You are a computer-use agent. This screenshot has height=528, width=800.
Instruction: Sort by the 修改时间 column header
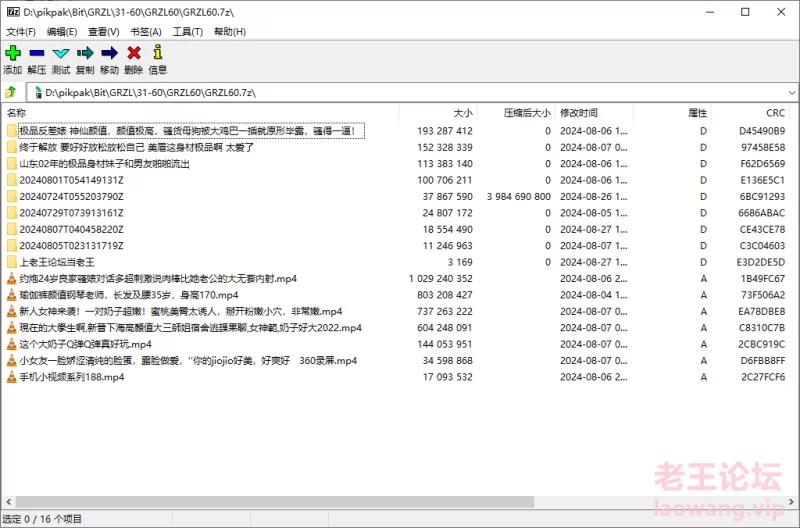click(579, 113)
